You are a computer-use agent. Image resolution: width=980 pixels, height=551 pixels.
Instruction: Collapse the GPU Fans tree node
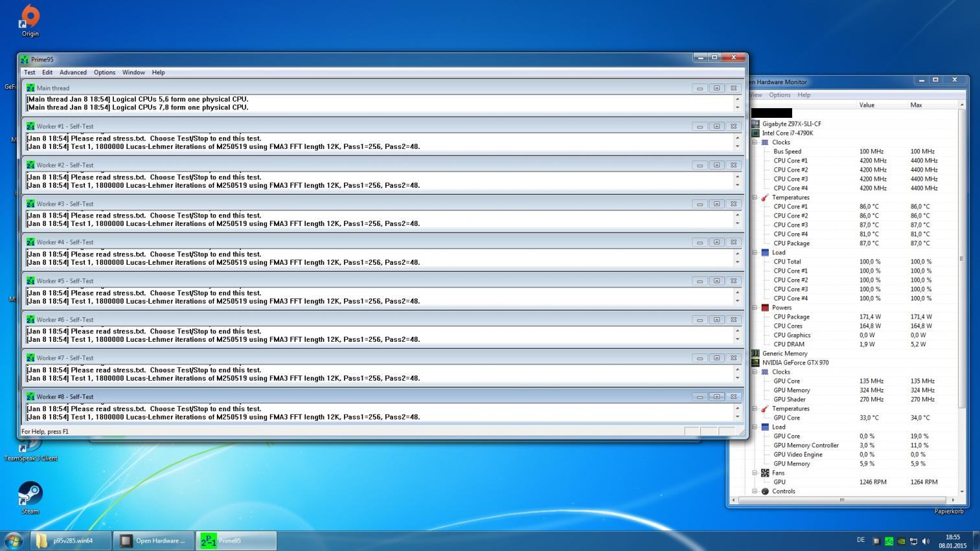[755, 473]
